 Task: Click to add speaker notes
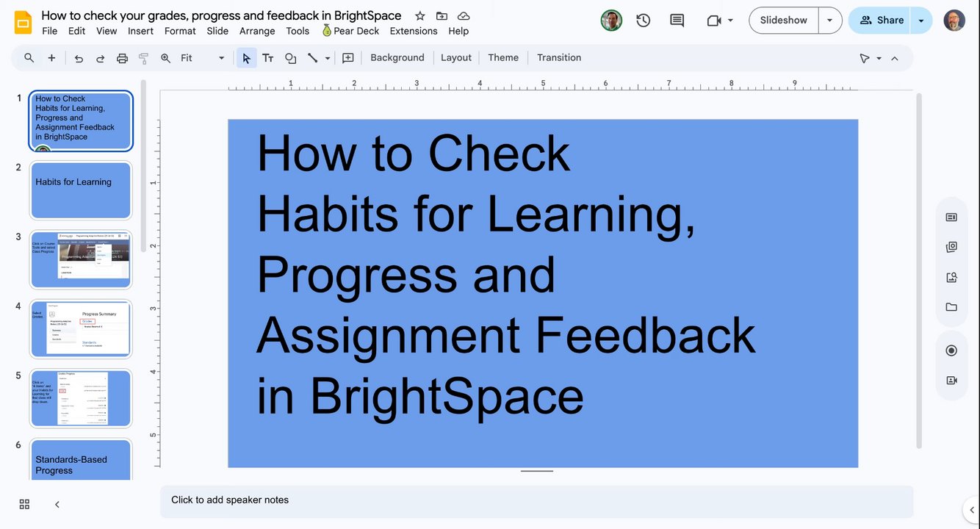536,500
